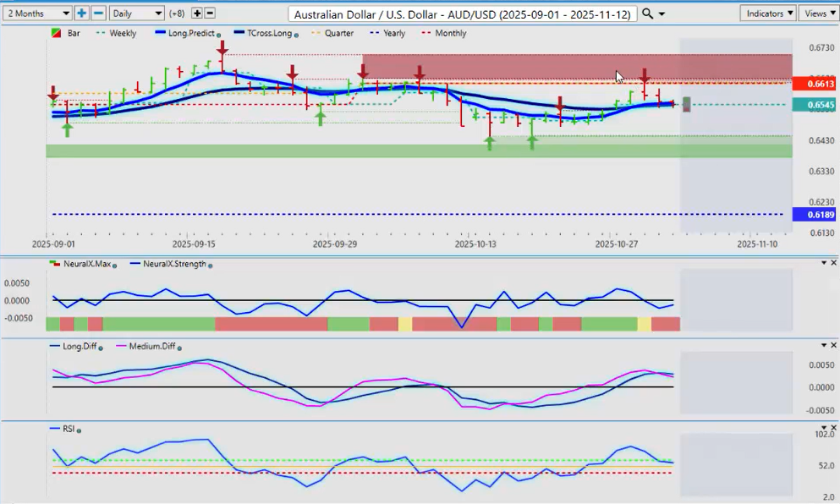Click the AUD/USD symbol title field

click(462, 14)
